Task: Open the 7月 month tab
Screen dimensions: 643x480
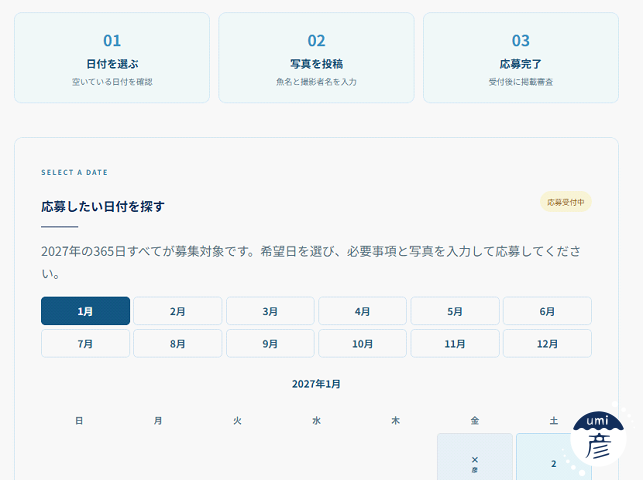Action: click(x=85, y=344)
